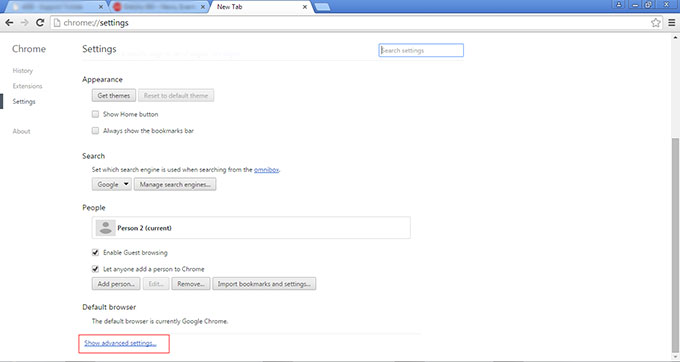Uncheck Let anyone add a person to Chrome
The width and height of the screenshot is (680, 362).
click(x=95, y=269)
